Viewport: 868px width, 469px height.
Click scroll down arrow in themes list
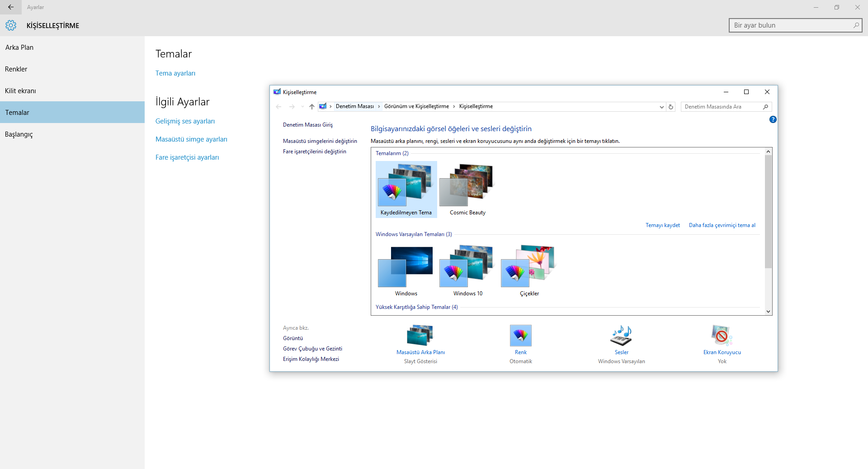(x=768, y=311)
